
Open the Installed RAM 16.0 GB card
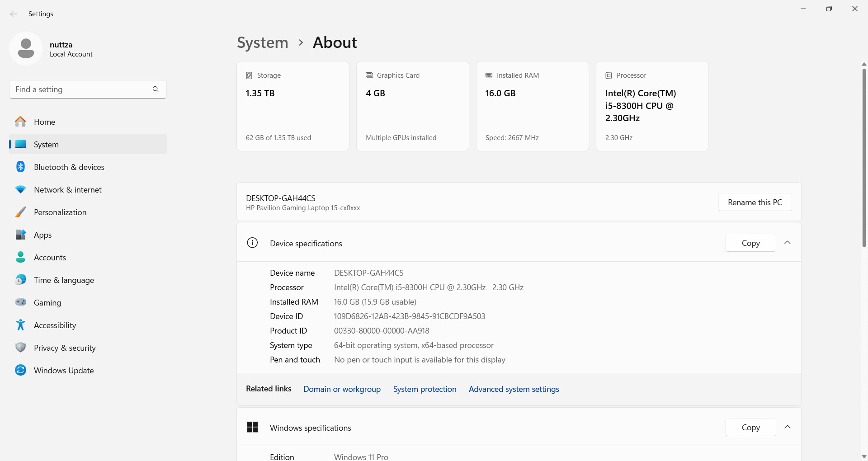(x=533, y=106)
